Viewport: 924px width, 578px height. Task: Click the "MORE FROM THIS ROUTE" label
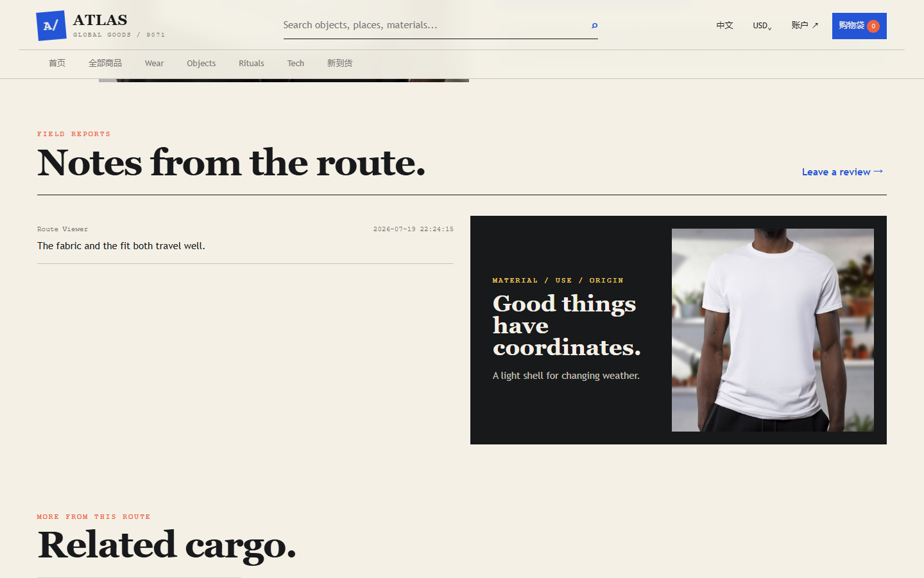94,517
